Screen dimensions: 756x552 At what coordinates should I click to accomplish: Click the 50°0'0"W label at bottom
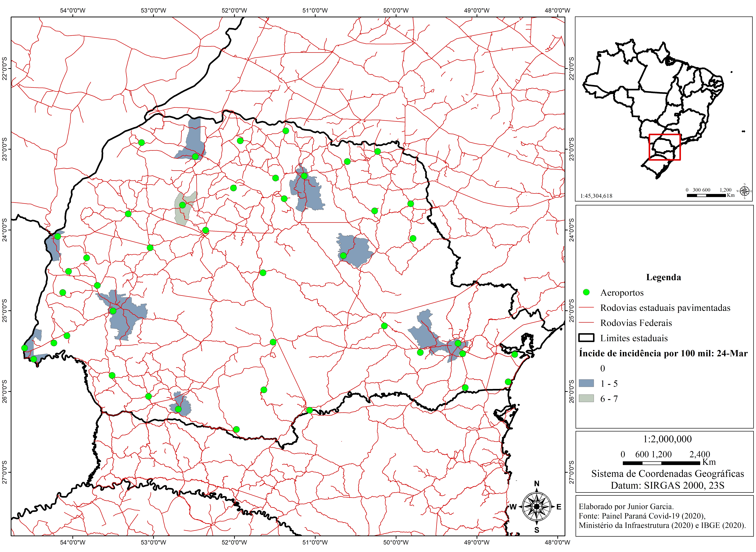[x=396, y=542]
